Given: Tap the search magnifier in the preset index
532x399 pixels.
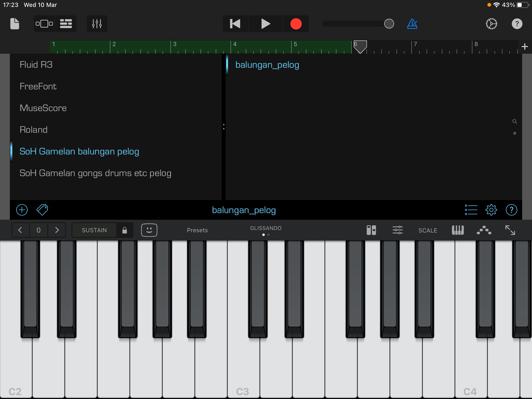Looking at the screenshot, I should click(x=515, y=121).
